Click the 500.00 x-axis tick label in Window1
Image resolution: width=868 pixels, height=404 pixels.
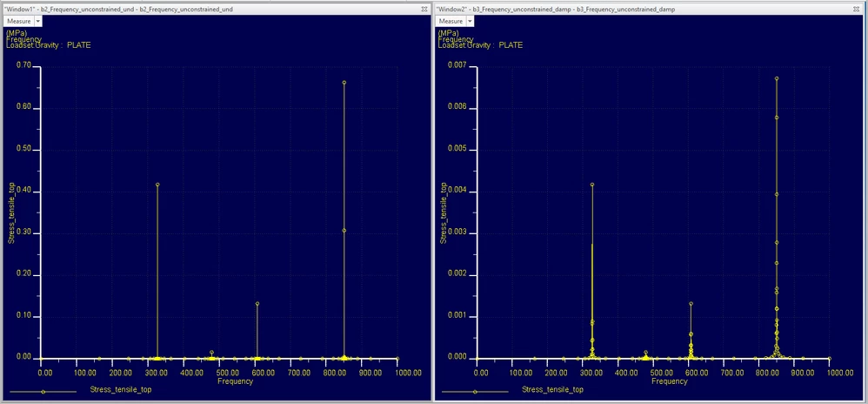tap(229, 373)
